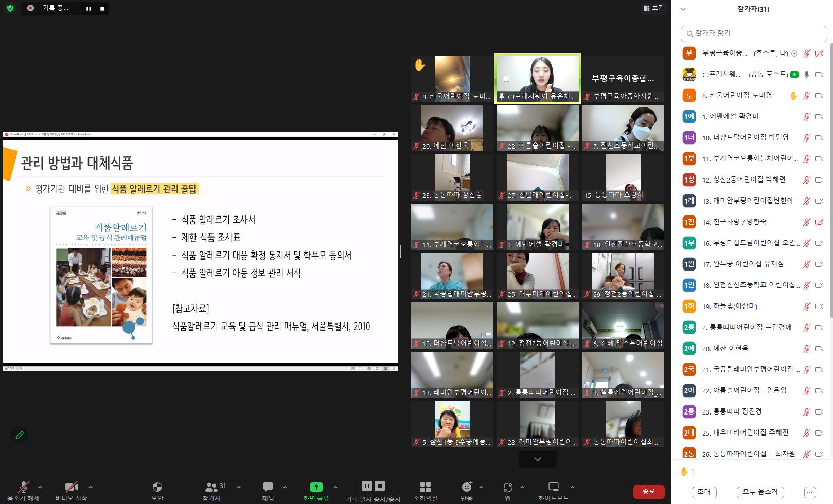Click camera icon for 통통따따 장진경 row
Image resolution: width=833 pixels, height=504 pixels.
click(819, 412)
